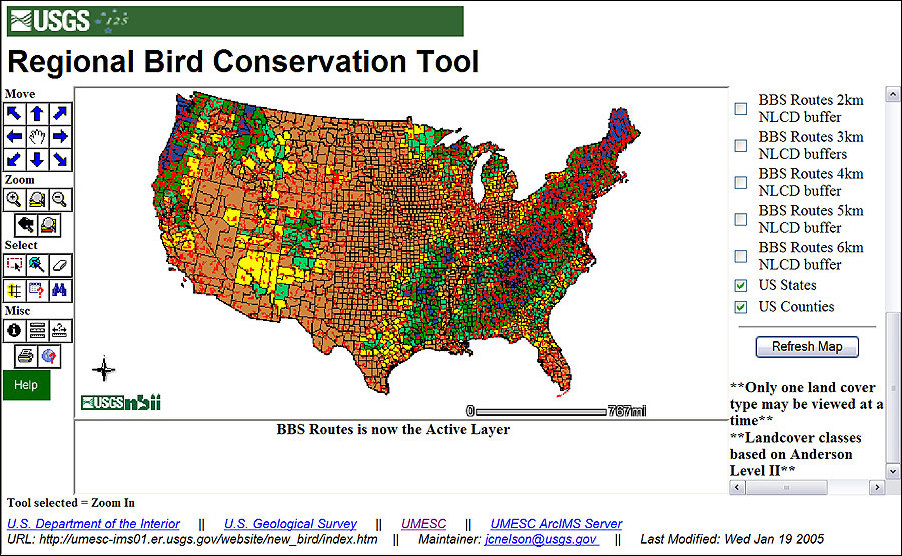
Task: Select the hand pan tool
Action: pyautogui.click(x=37, y=137)
